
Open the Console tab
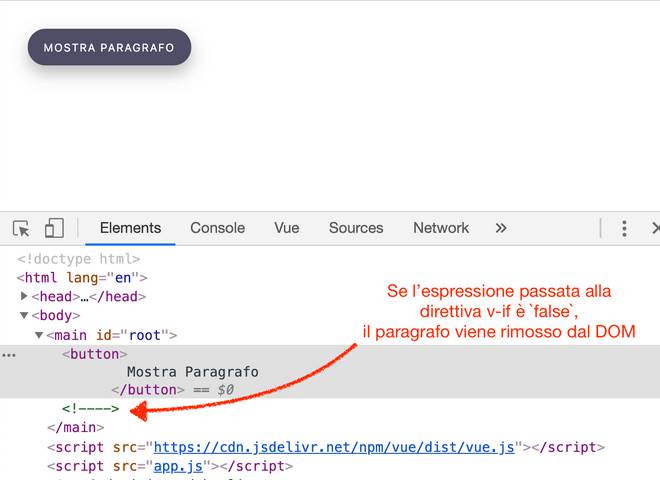pyautogui.click(x=218, y=228)
